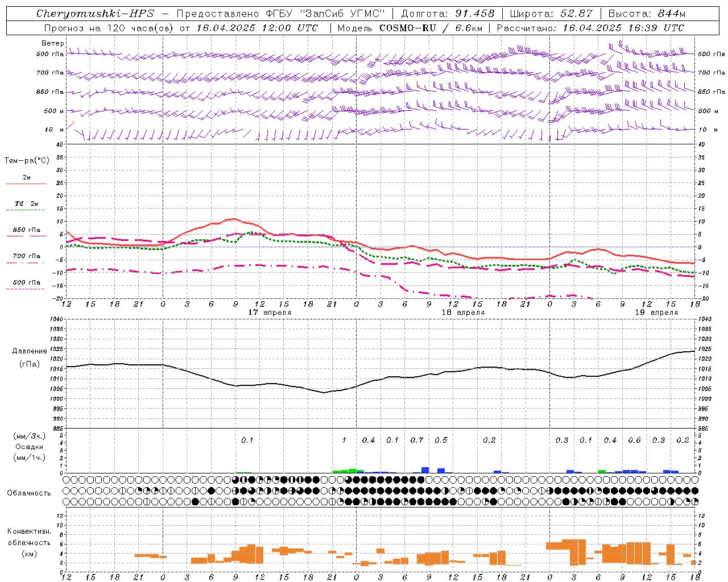
Task: Click the provider name "ЗапСиб УГМС"
Action: pyautogui.click(x=342, y=14)
